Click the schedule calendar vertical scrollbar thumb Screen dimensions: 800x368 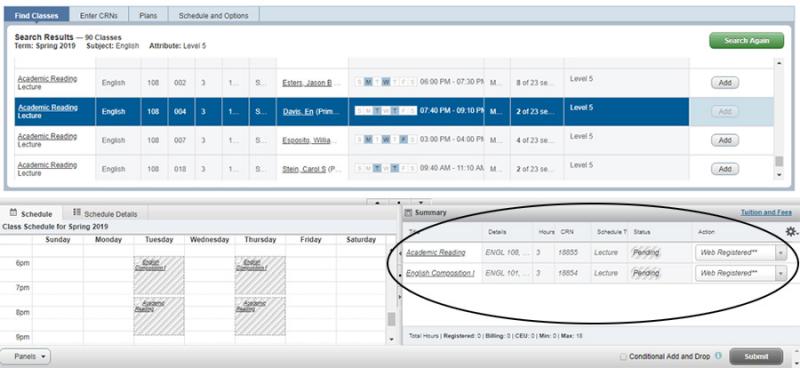tap(391, 319)
